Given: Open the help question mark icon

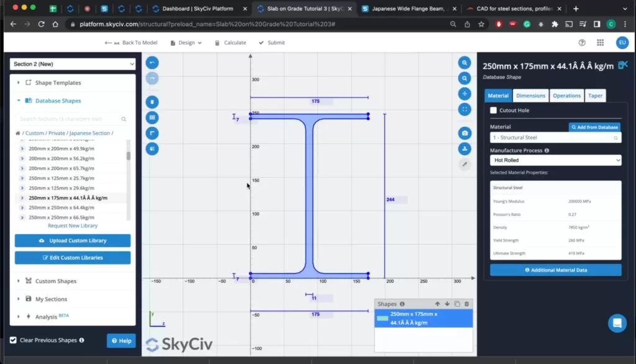Looking at the screenshot, I should pos(582,43).
